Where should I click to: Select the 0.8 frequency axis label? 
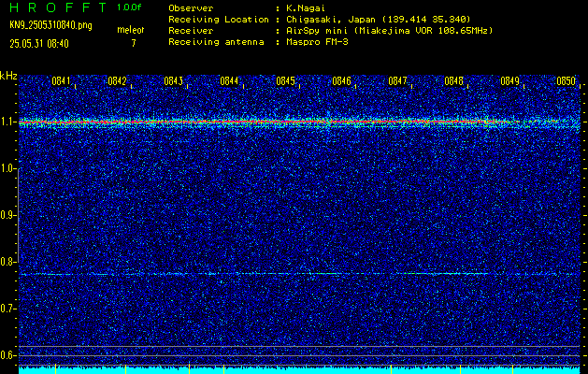(7, 262)
